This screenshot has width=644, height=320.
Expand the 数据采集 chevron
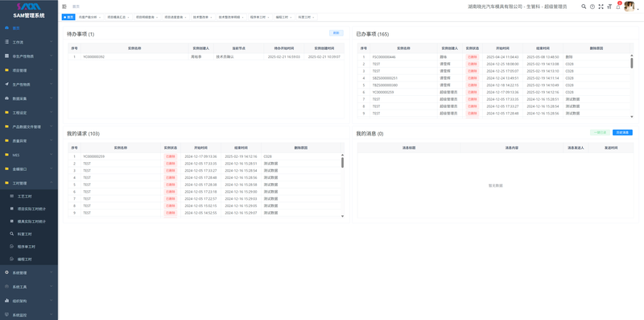tap(52, 98)
